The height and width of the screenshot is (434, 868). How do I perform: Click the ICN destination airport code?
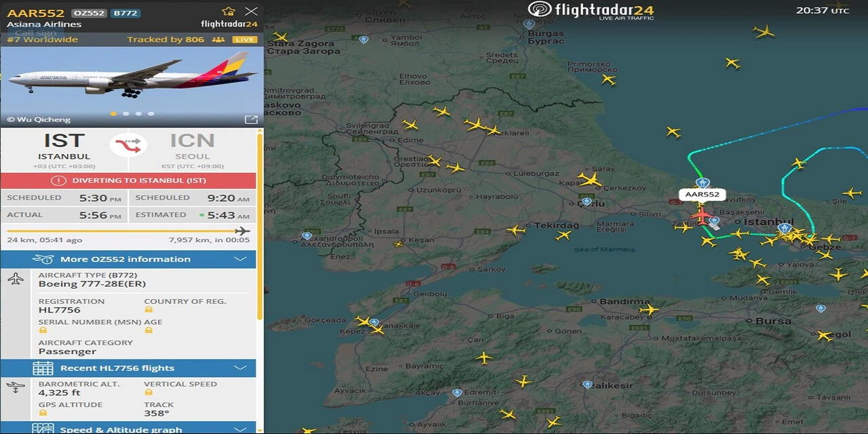coord(192,140)
